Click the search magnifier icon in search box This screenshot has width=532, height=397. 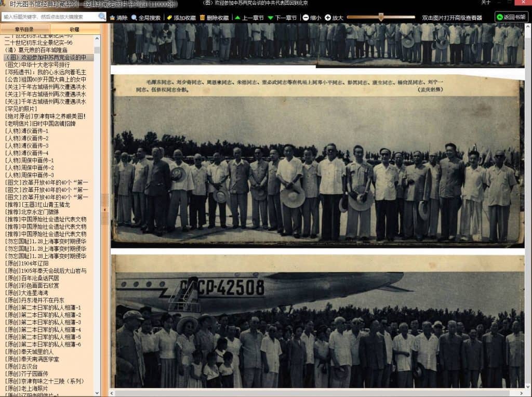(x=102, y=17)
